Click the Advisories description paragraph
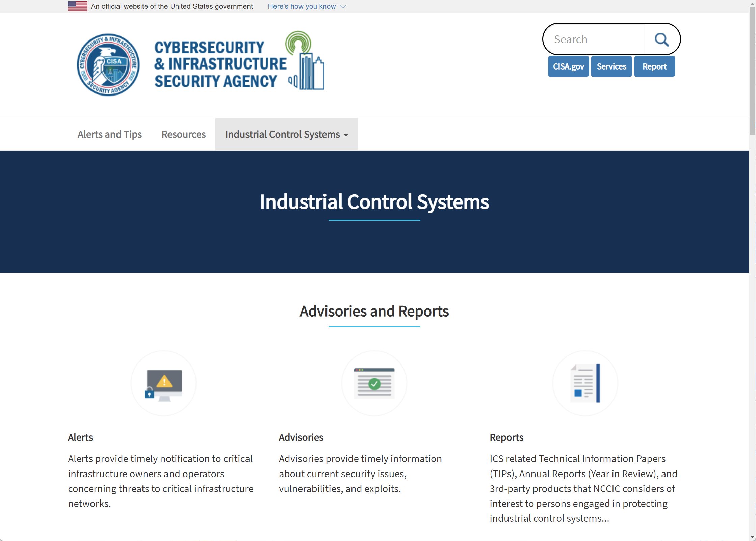This screenshot has height=541, width=756. (360, 474)
